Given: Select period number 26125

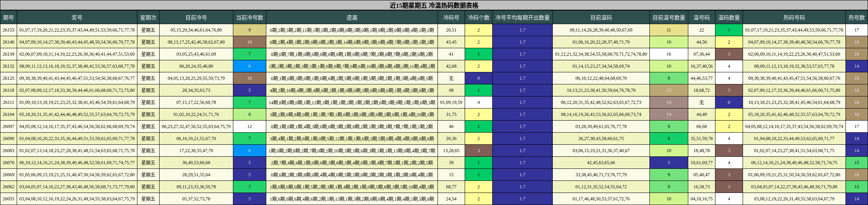Looking at the screenshot, I should click(x=9, y=78).
